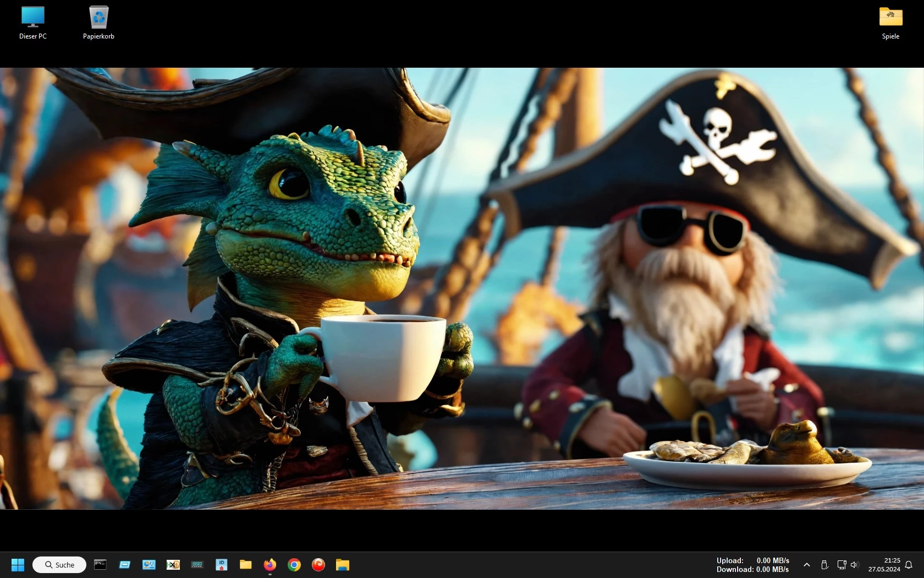Select the Papierkorb recycle bin icon
Viewport: 924px width, 578px height.
(98, 23)
